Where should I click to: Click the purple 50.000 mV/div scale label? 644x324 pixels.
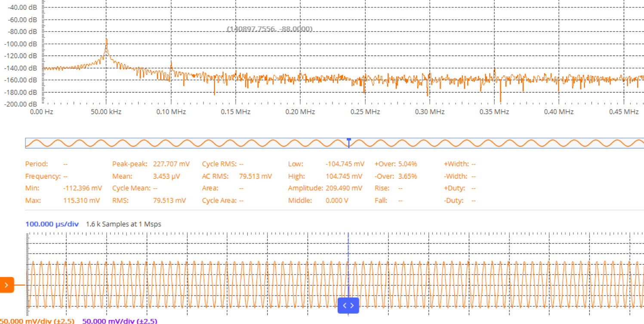point(120,321)
